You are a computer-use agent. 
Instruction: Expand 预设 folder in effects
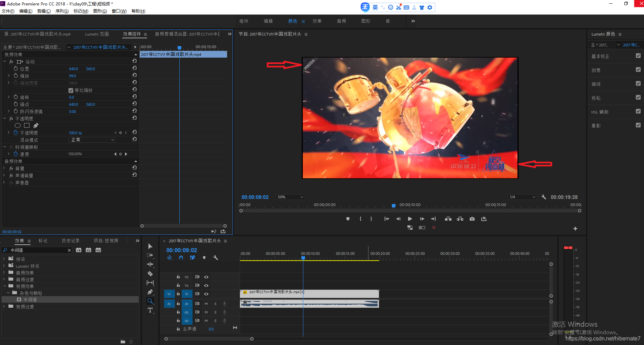click(x=4, y=259)
